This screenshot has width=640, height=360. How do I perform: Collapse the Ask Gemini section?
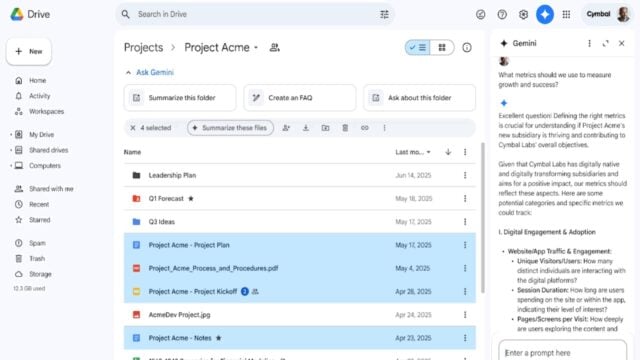(128, 72)
